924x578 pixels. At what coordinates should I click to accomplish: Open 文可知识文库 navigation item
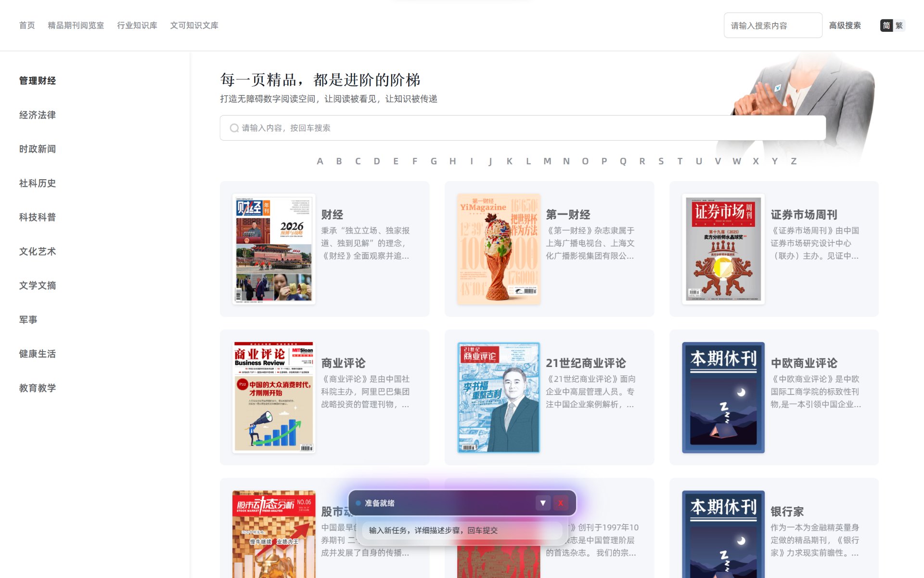click(x=194, y=26)
